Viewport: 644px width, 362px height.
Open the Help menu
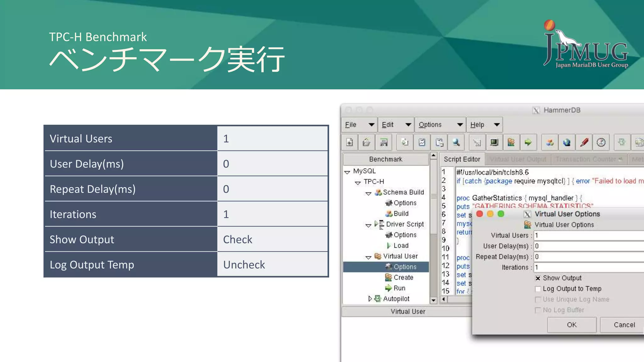pos(485,125)
